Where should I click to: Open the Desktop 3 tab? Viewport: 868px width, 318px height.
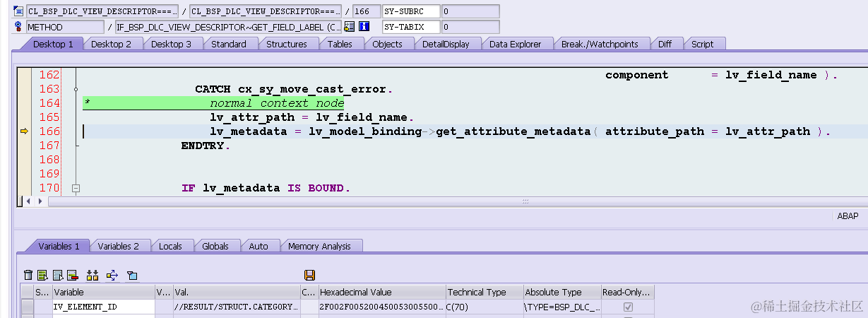pyautogui.click(x=172, y=44)
